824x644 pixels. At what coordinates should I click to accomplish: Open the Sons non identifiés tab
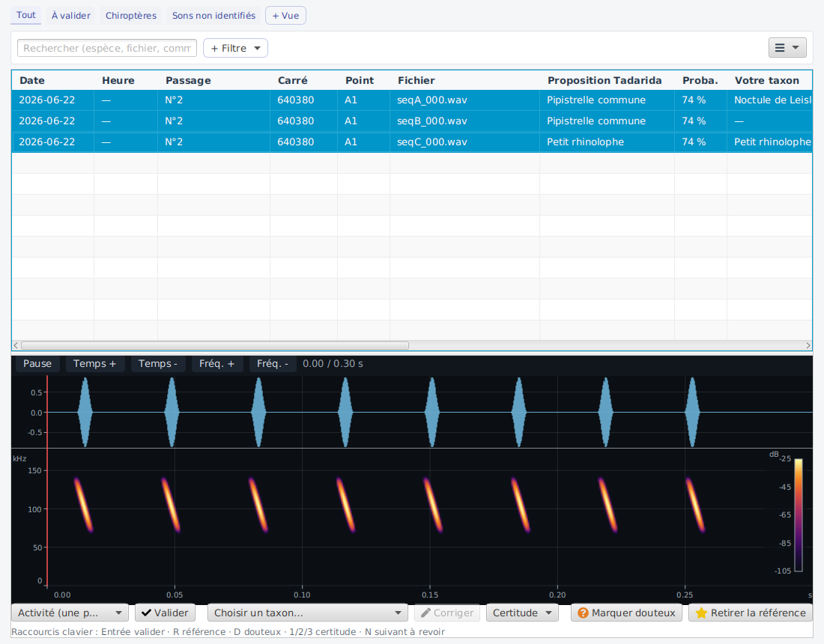[x=214, y=15]
